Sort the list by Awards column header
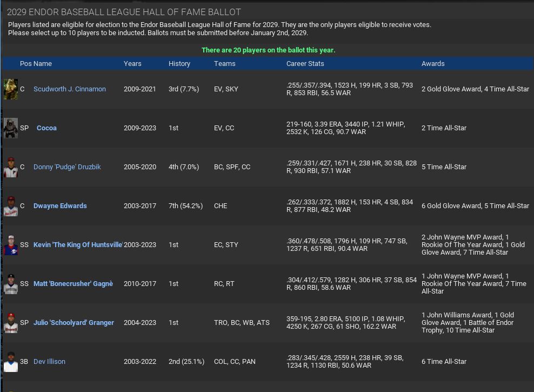Viewport: 534px width, 392px height. click(x=433, y=64)
